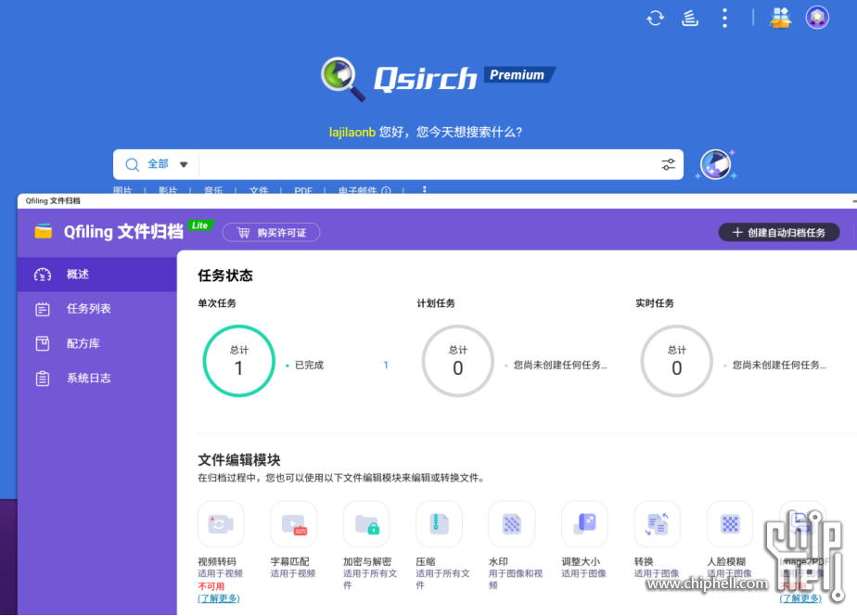
Task: Click the Lite badge next to Qfiling title
Action: point(200,225)
